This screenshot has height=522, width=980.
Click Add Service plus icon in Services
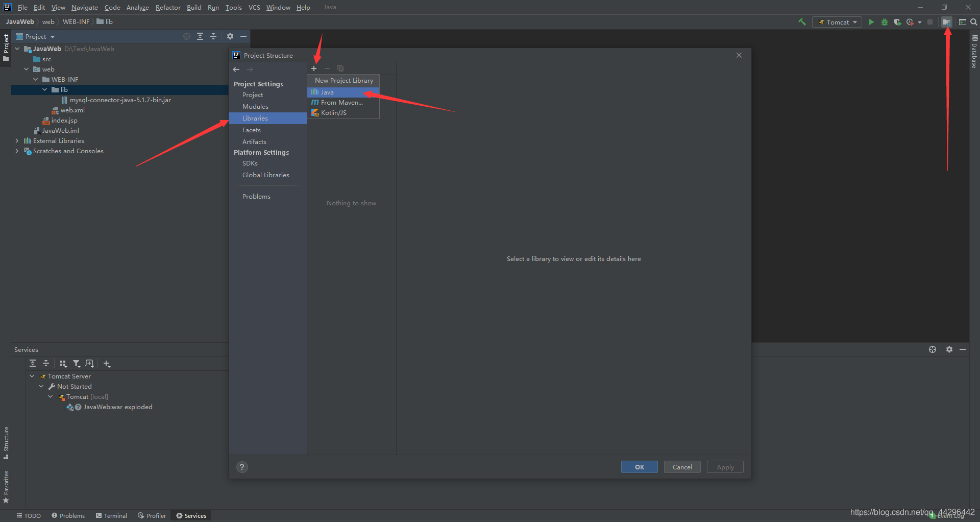coord(107,363)
